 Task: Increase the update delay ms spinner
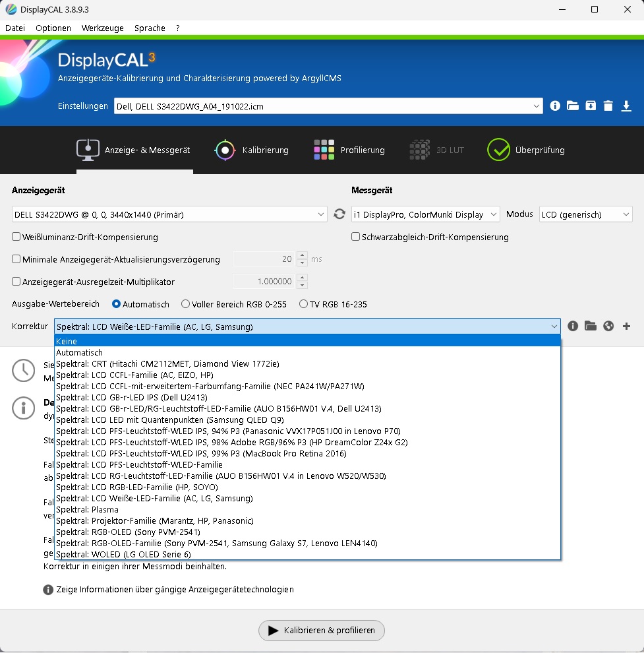pos(303,255)
